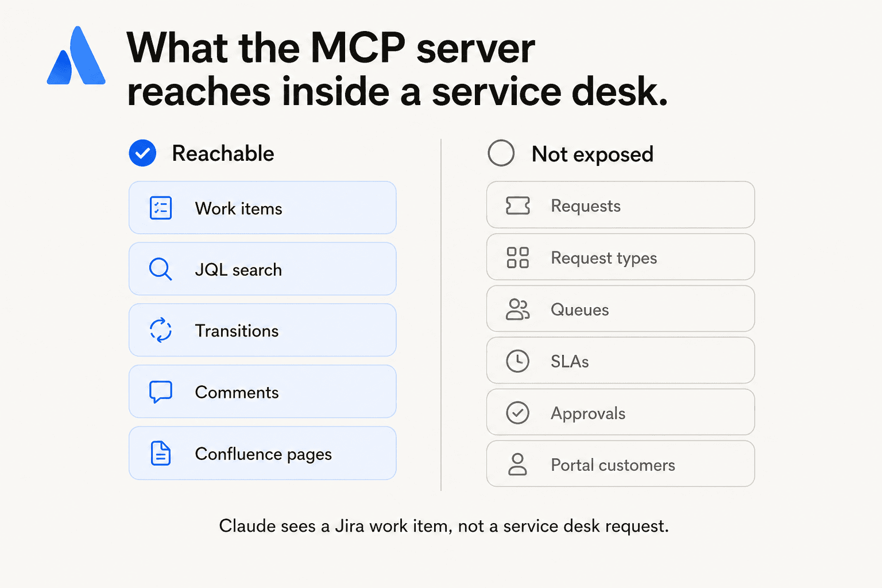Select the Queues card label
Image resolution: width=882 pixels, height=588 pixels.
(x=580, y=310)
